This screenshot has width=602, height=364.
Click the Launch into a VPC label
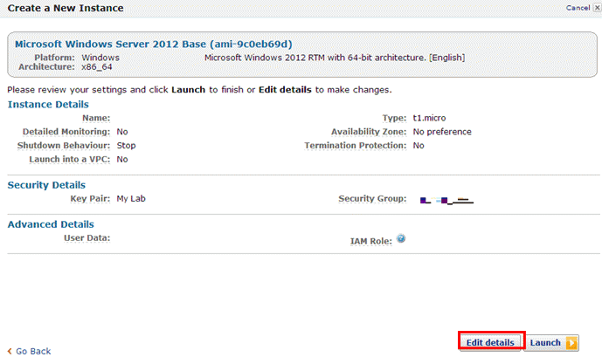click(x=70, y=160)
